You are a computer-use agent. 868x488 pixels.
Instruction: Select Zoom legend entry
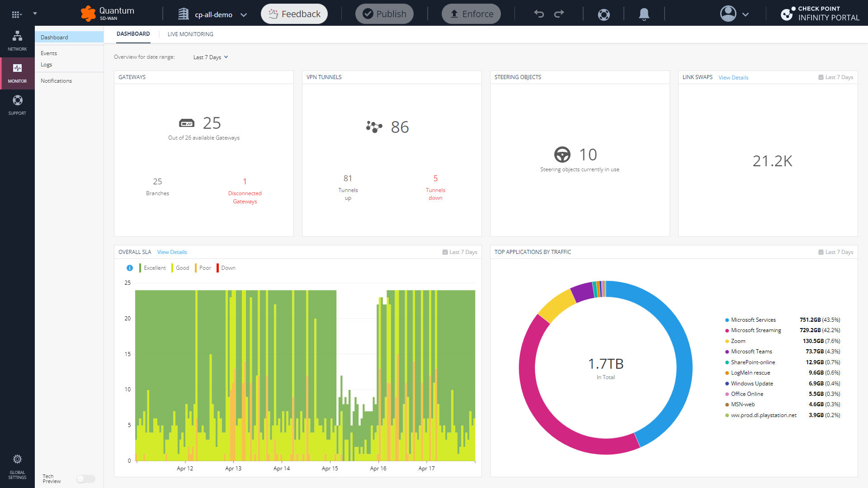[782, 341]
